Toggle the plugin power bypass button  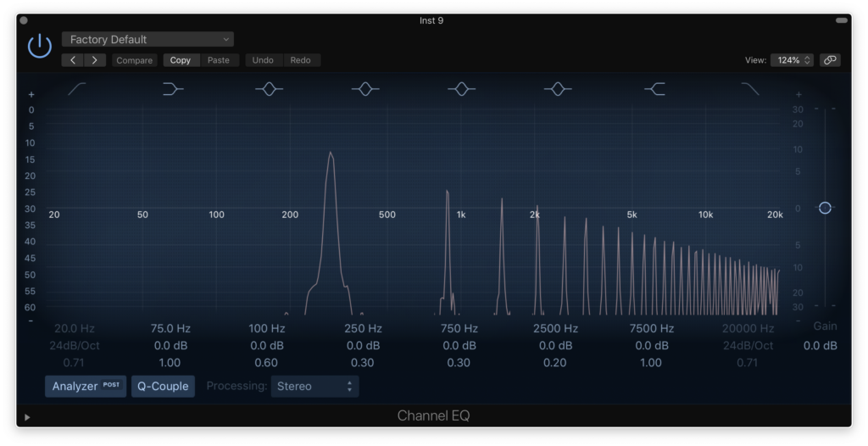pyautogui.click(x=40, y=46)
